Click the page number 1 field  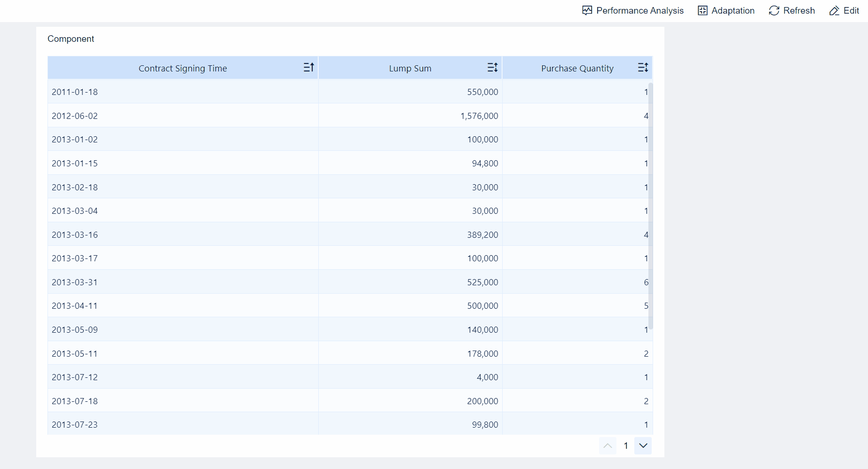click(x=626, y=446)
